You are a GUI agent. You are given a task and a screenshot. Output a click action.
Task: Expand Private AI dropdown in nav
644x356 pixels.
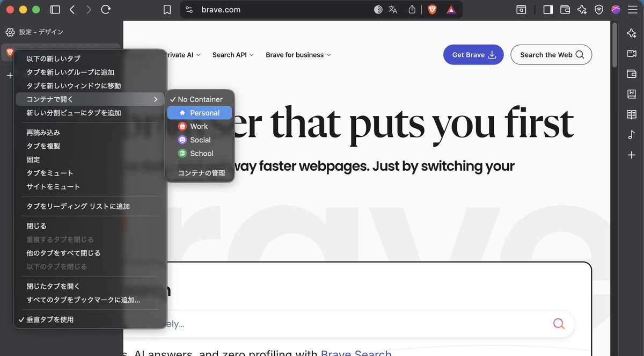pos(182,55)
